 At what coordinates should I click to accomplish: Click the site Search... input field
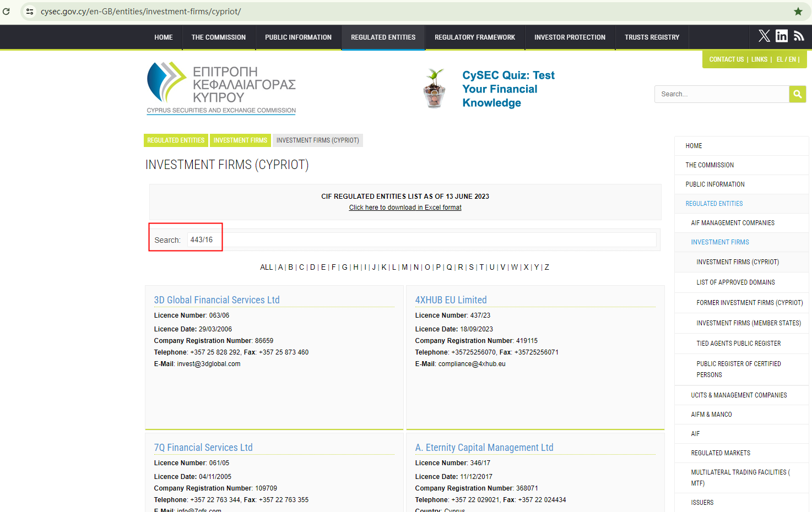tap(722, 94)
